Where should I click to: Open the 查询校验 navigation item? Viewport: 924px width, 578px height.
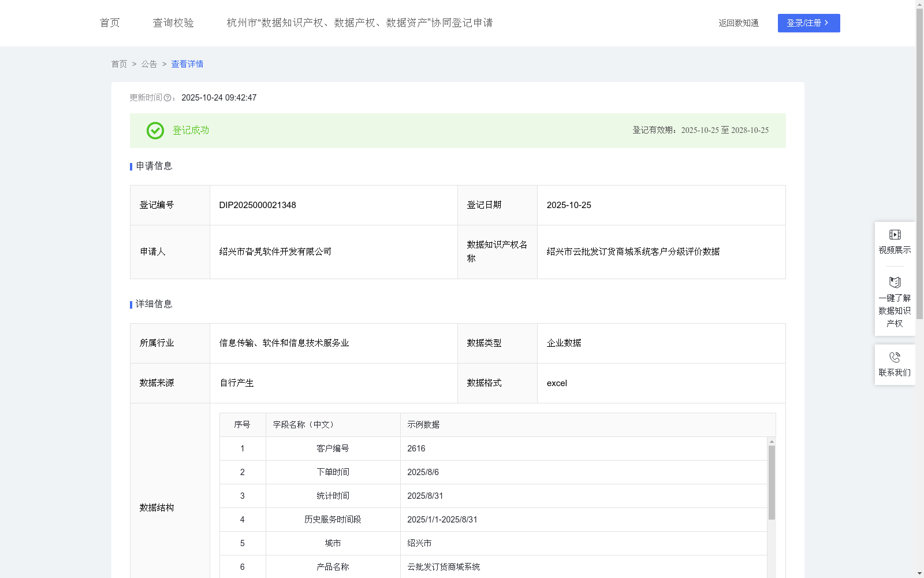(x=173, y=23)
